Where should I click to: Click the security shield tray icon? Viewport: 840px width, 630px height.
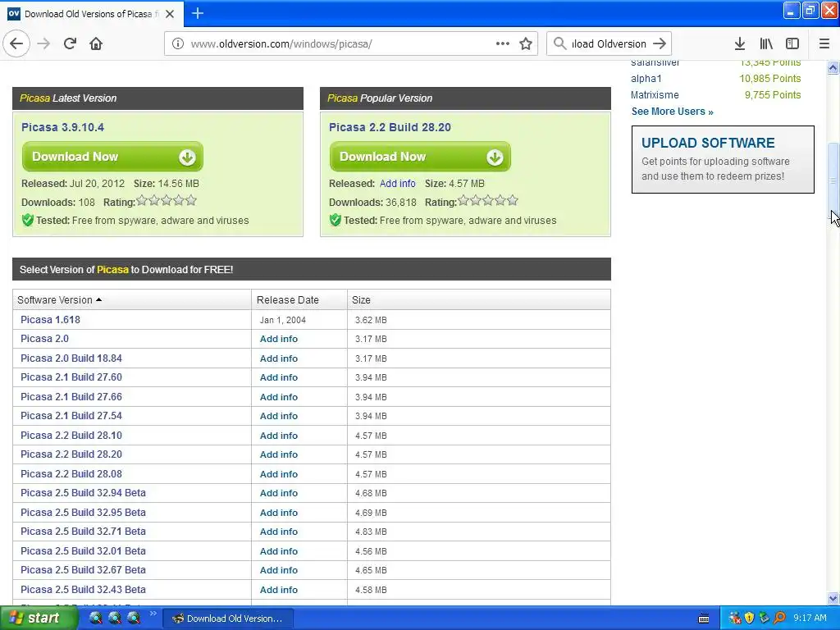click(x=749, y=619)
